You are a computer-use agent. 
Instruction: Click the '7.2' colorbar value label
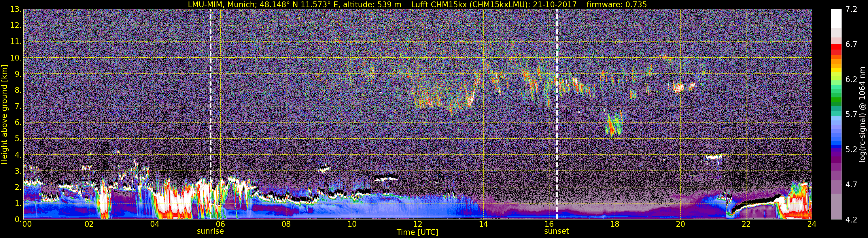pos(851,9)
